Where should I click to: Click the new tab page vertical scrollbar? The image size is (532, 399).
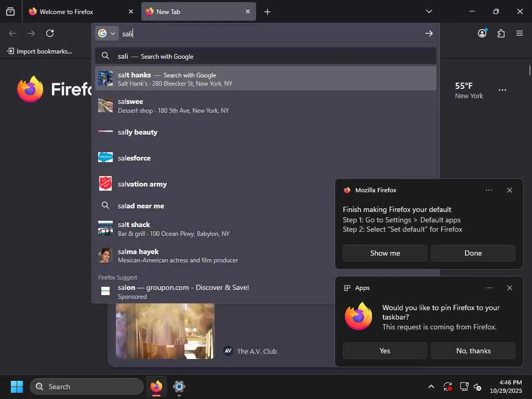529,70
